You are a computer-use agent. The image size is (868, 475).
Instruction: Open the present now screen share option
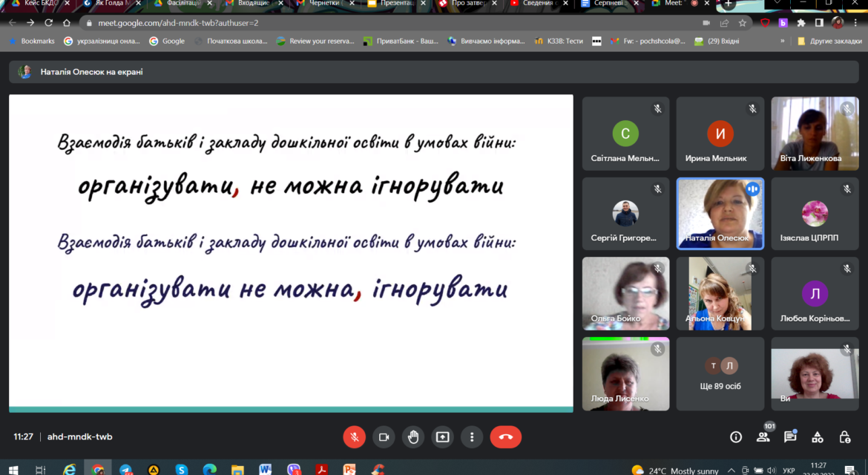[x=442, y=437]
